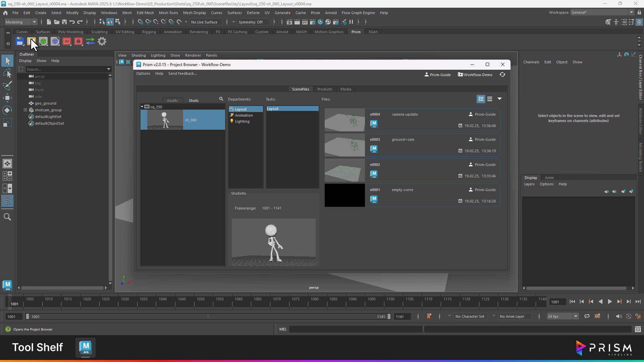Toggle loop playback mode button
This screenshot has height=362, width=644.
tap(587, 316)
